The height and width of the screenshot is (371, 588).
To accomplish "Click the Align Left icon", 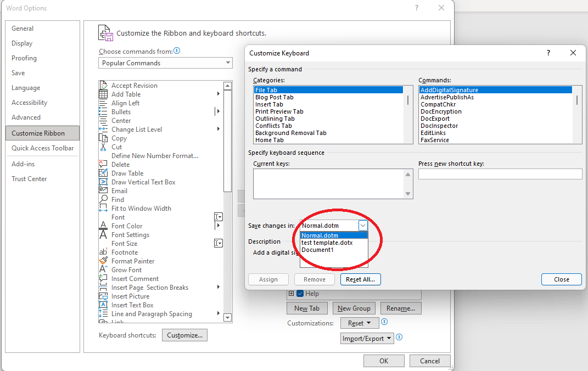I will point(103,103).
